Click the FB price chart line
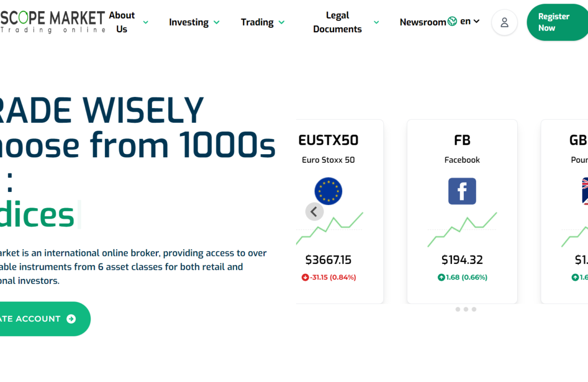Viewport: 588px width, 382px height. pos(462,229)
